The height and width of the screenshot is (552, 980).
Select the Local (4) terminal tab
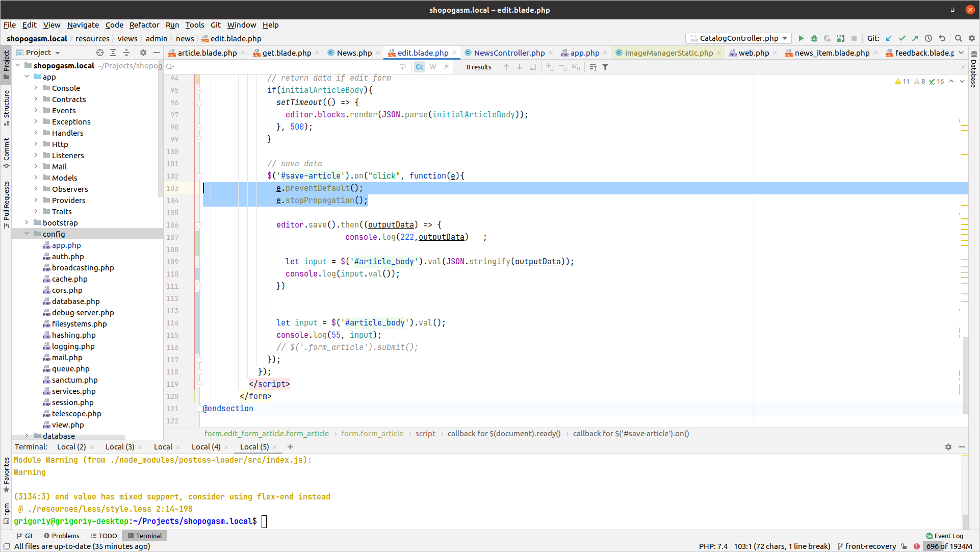pyautogui.click(x=206, y=447)
